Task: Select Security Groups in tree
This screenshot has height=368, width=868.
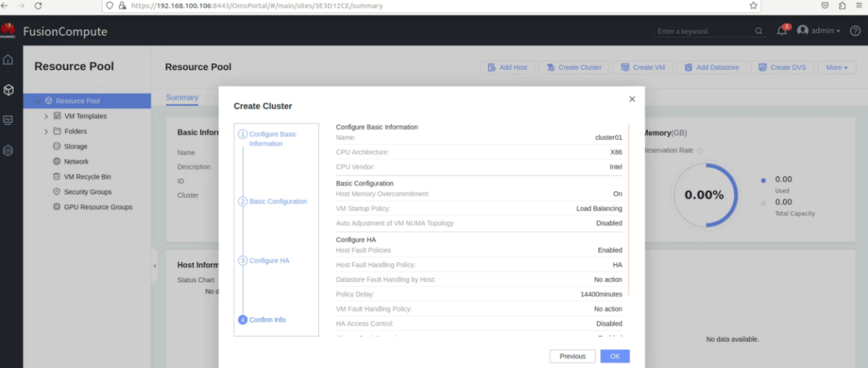Action: click(87, 192)
